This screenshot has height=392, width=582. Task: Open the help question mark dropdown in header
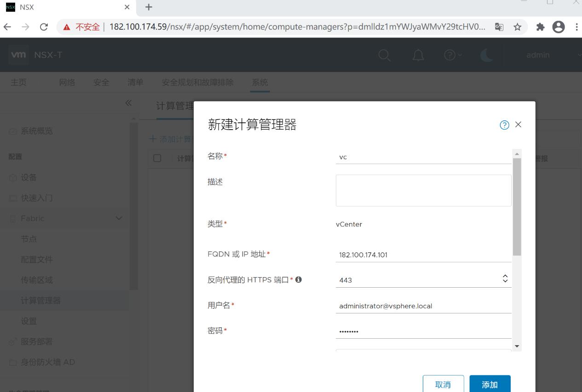453,55
